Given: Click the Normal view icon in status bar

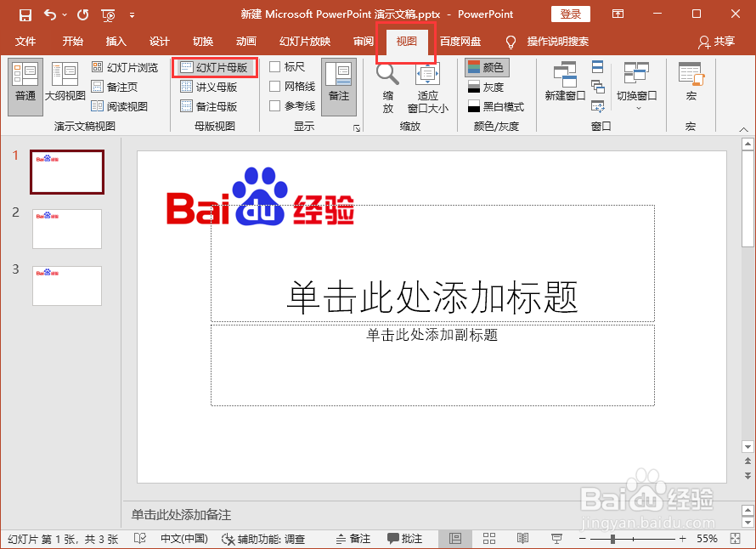Looking at the screenshot, I should (x=455, y=539).
